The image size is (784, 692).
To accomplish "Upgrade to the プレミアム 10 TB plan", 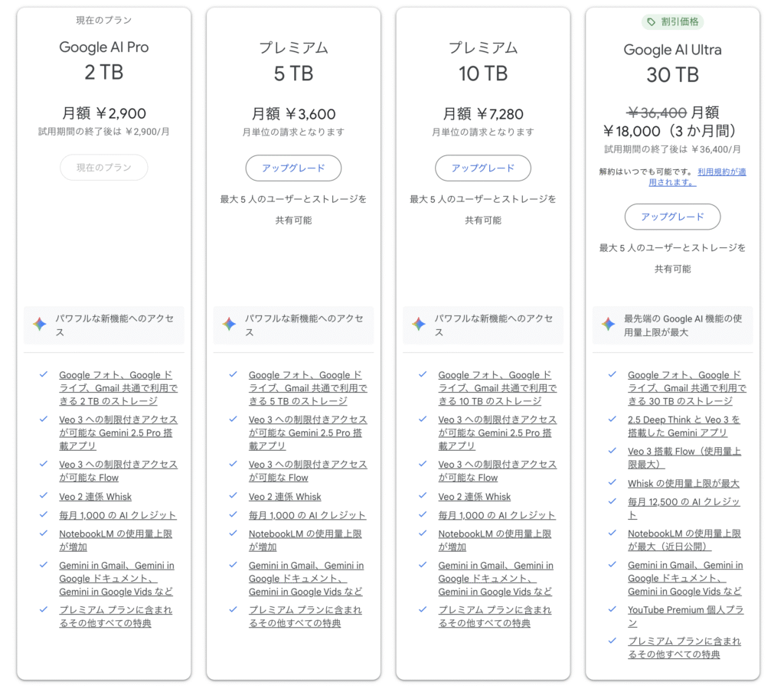I will pos(483,168).
